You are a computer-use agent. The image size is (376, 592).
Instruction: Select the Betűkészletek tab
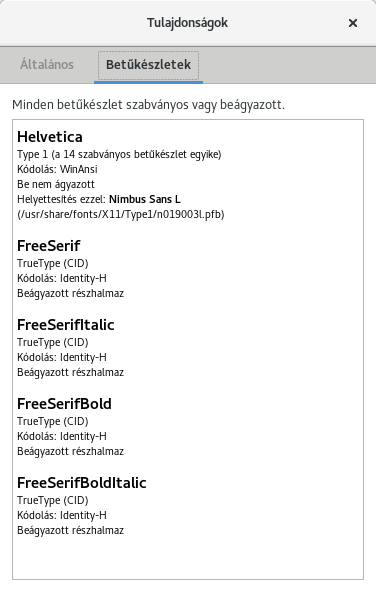pos(148,65)
